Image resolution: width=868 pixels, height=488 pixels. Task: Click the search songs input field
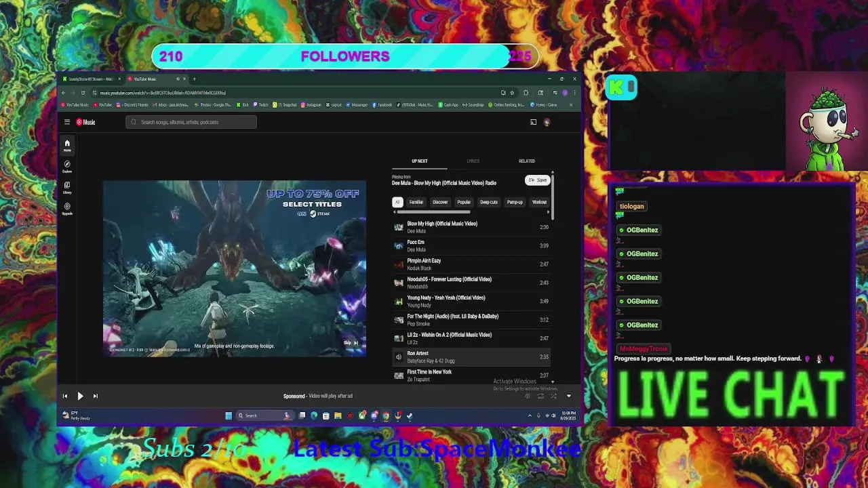191,122
